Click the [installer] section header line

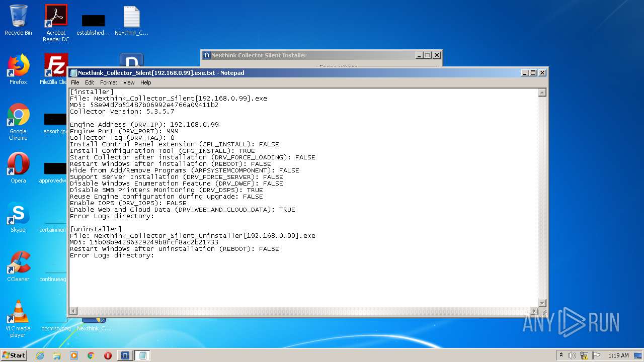pos(92,92)
